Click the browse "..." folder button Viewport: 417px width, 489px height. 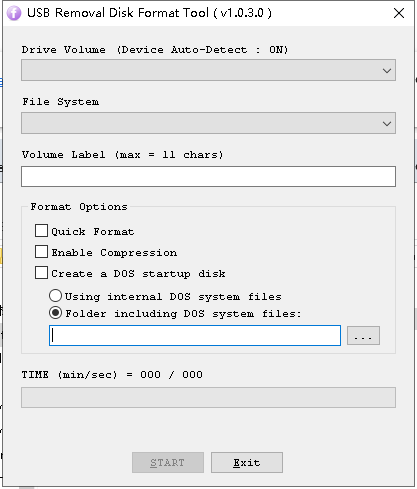pyautogui.click(x=363, y=335)
